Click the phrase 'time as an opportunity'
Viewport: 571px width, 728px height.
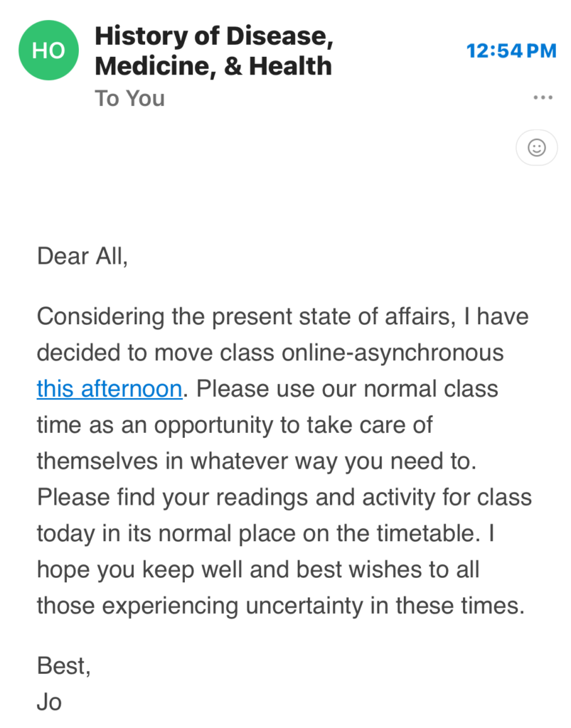pos(154,425)
